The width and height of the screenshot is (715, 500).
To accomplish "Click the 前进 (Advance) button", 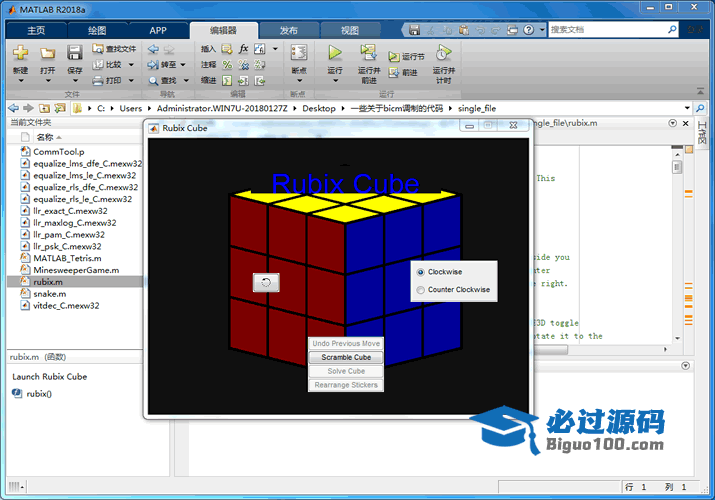I will click(403, 72).
